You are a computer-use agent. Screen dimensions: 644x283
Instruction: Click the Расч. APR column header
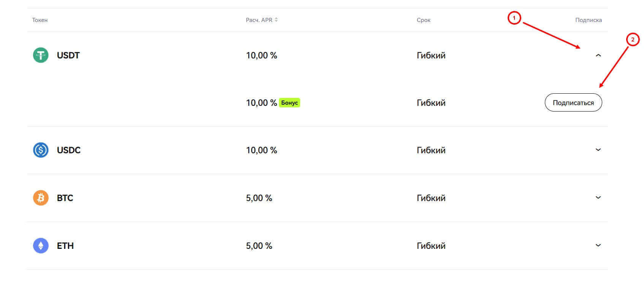(x=259, y=20)
